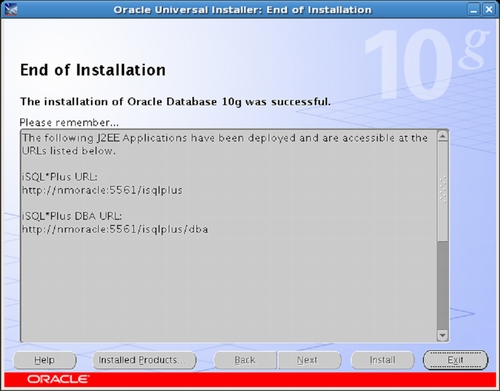Click the 'Please remember...' label
The height and width of the screenshot is (391, 500).
[x=69, y=123]
